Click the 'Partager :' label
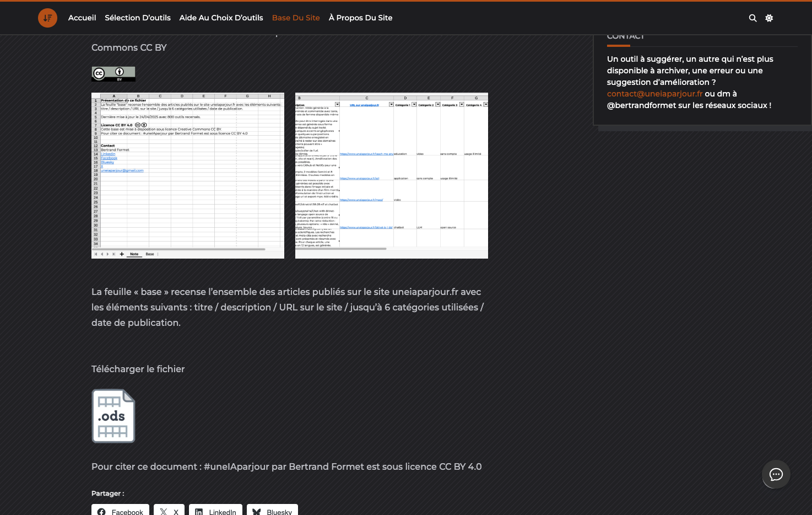This screenshot has height=515, width=812. [x=108, y=493]
